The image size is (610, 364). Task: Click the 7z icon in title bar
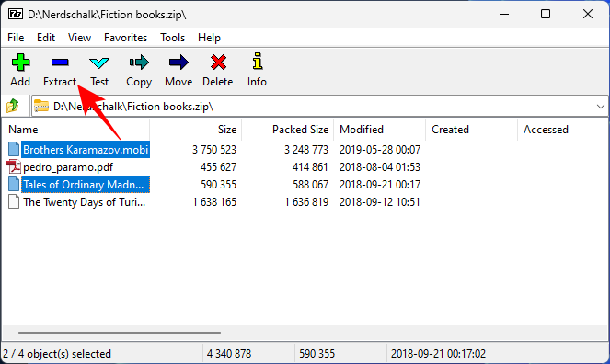click(x=16, y=15)
